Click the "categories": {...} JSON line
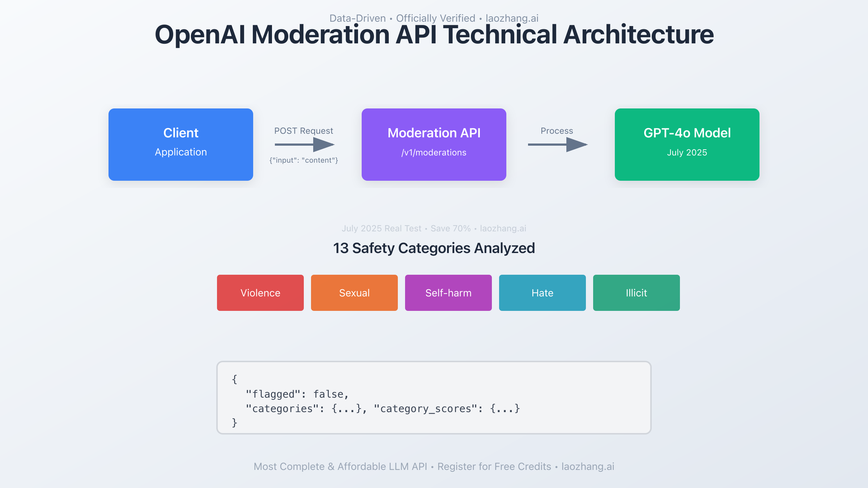This screenshot has height=488, width=868. [383, 408]
